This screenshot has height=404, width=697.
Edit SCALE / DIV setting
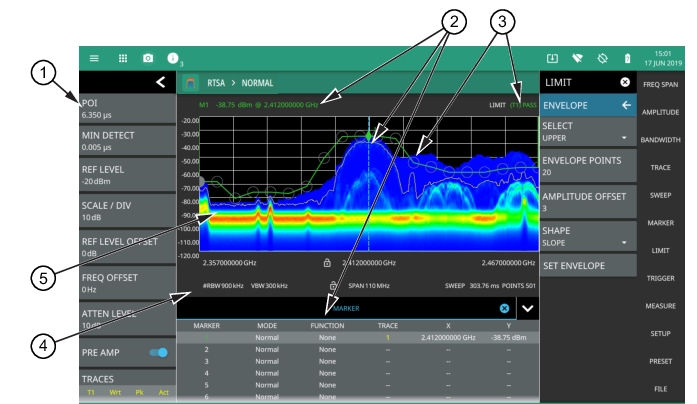pos(128,211)
